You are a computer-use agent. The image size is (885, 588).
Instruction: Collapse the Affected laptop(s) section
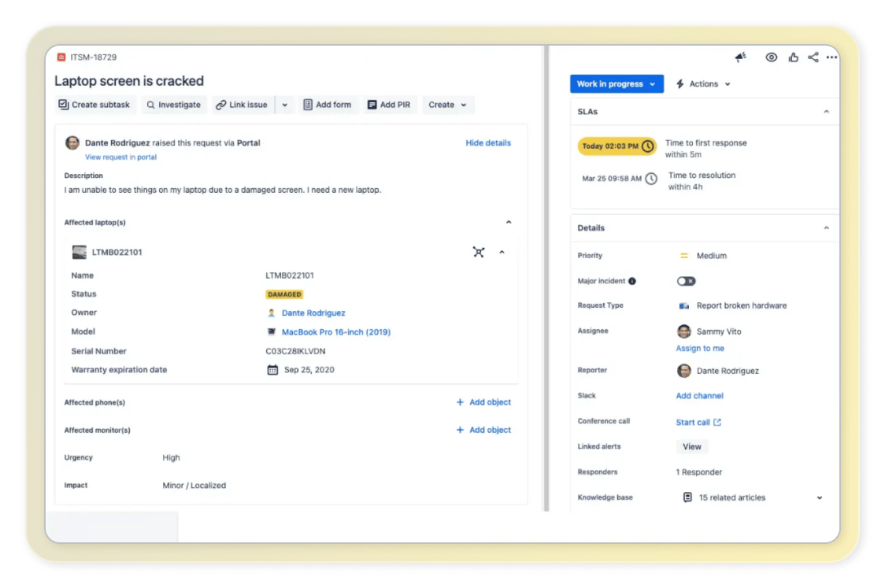pos(509,222)
